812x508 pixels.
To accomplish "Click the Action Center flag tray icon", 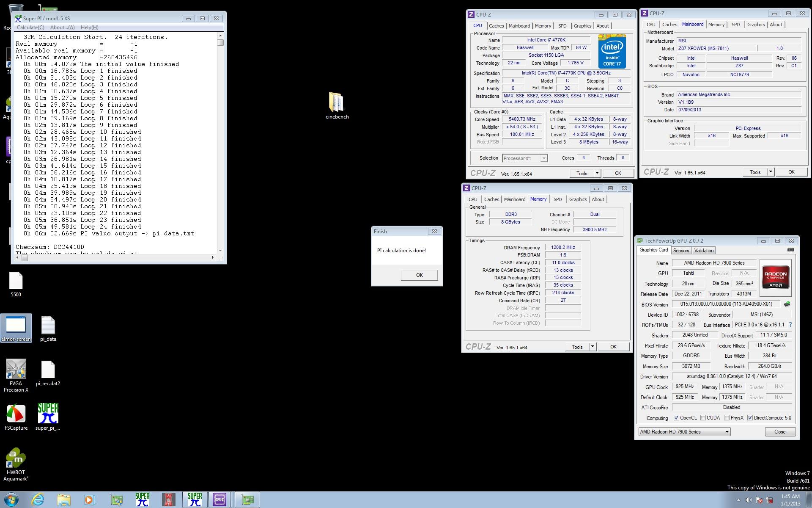I will tap(759, 500).
